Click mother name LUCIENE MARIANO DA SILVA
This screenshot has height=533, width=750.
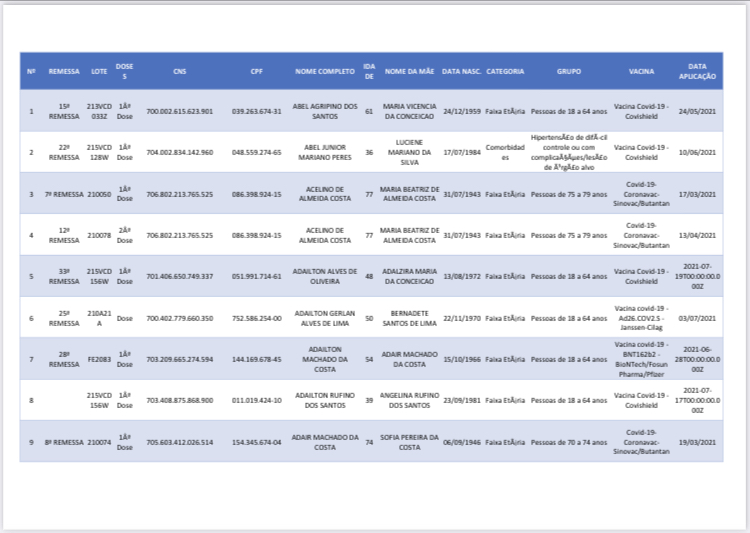point(409,152)
